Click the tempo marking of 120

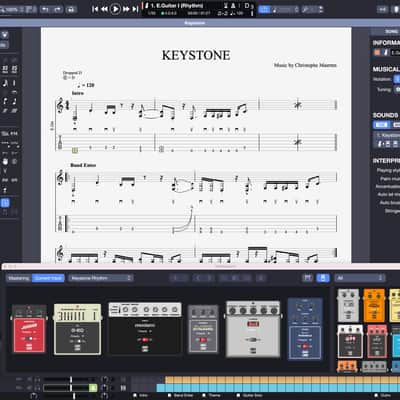coord(86,85)
